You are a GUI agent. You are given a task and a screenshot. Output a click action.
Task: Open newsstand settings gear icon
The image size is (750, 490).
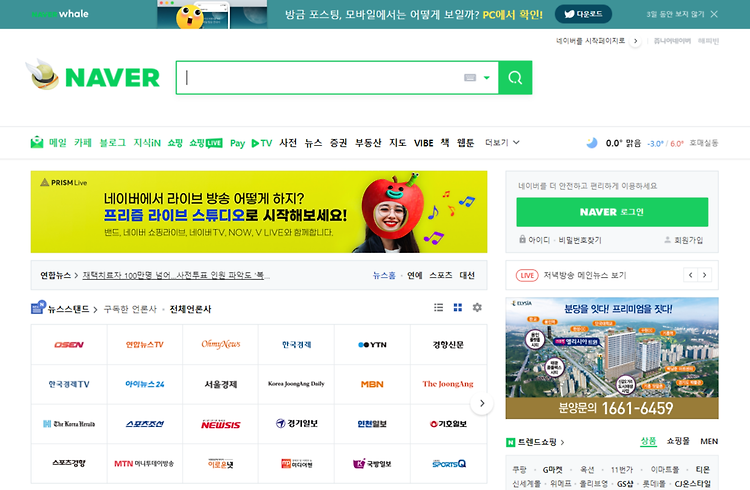[x=477, y=308]
